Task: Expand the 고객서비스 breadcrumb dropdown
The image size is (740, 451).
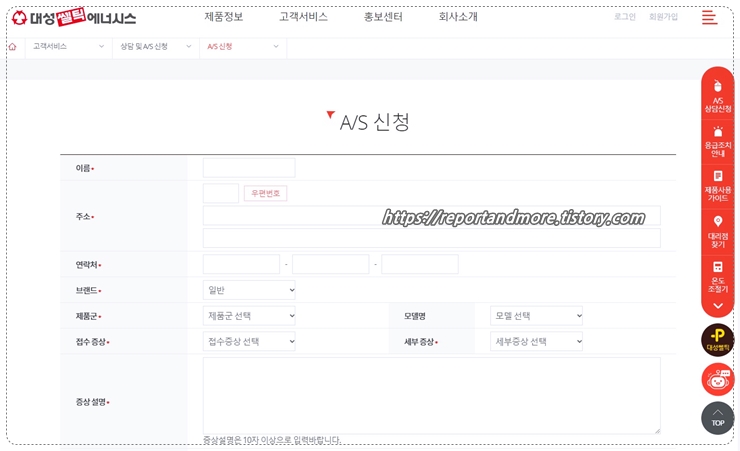Action: pyautogui.click(x=68, y=47)
